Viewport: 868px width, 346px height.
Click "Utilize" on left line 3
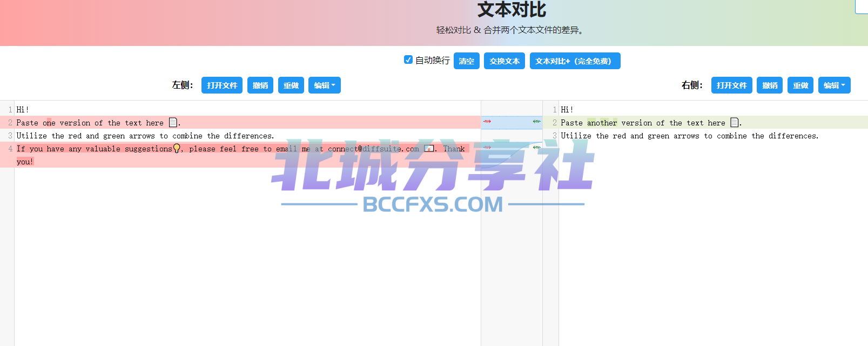(32, 136)
